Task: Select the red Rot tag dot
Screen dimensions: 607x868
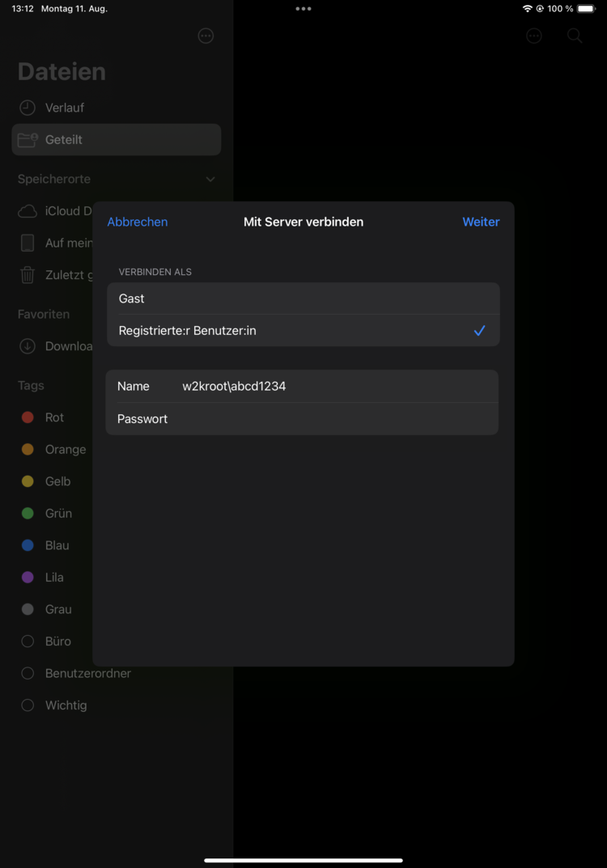Action: 28,417
